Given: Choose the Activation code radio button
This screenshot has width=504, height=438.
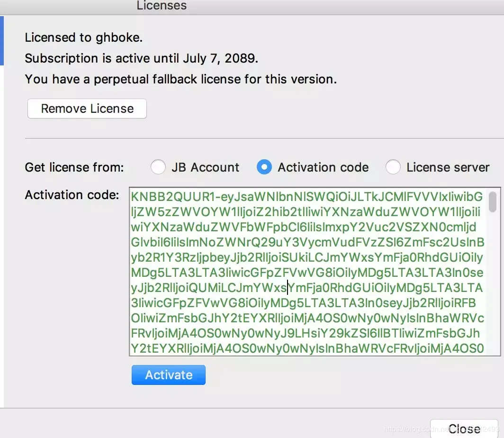Looking at the screenshot, I should (264, 167).
